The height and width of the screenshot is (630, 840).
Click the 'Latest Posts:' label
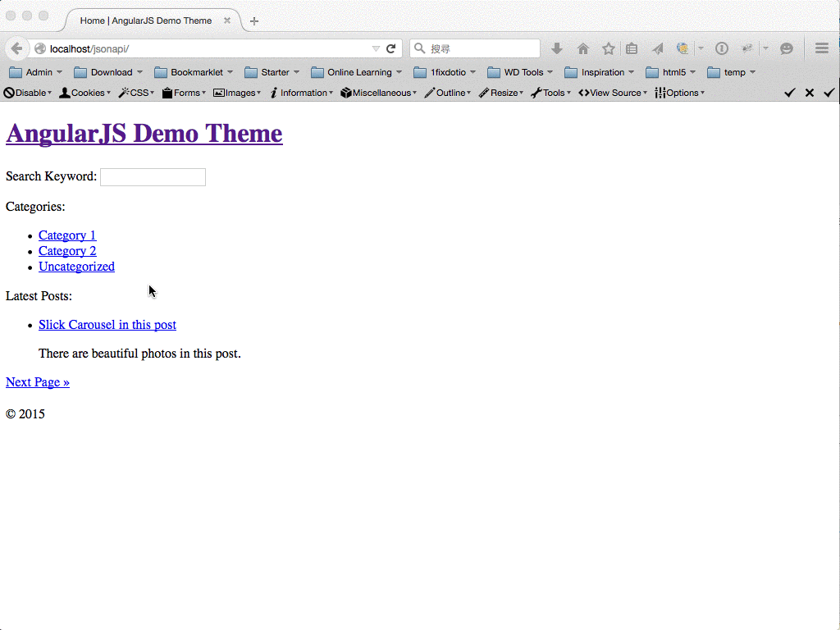tap(39, 296)
